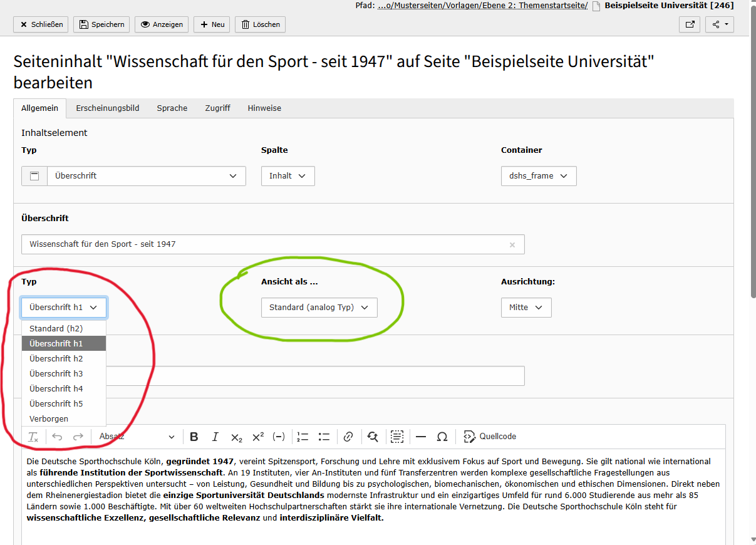Clear the Überschrift input field
Screen dimensions: 756x545
[512, 245]
